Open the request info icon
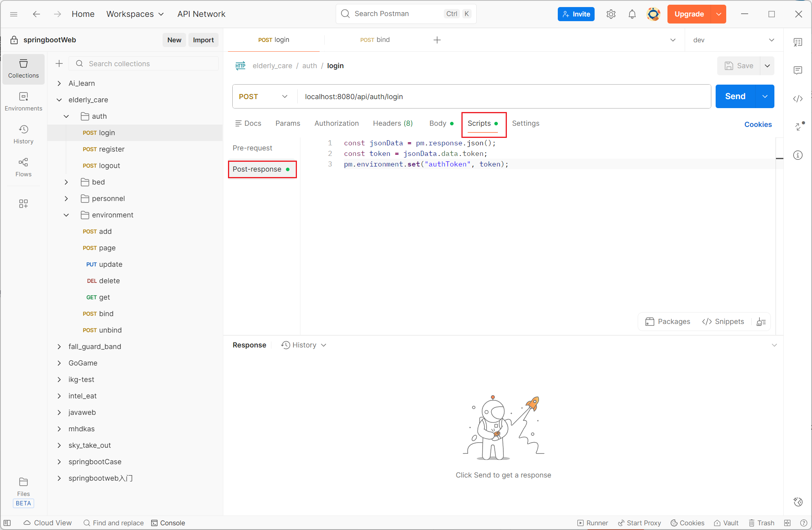812x530 pixels. point(798,155)
